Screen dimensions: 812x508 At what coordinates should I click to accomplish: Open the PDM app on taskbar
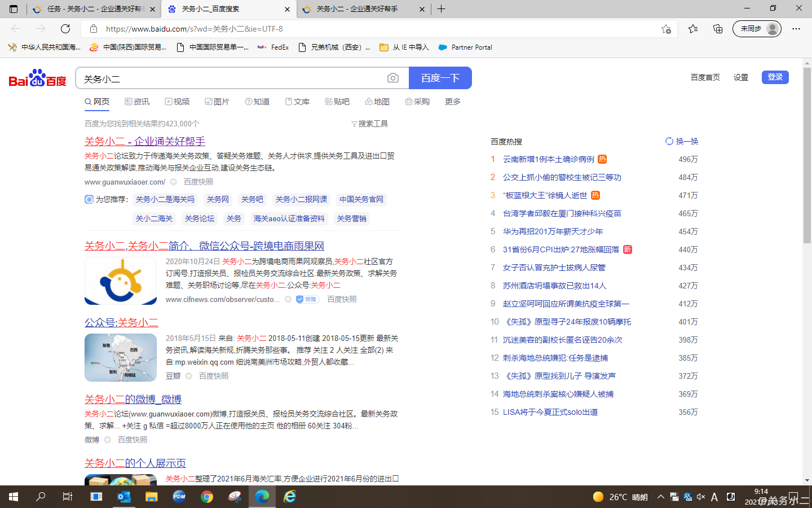[179, 497]
